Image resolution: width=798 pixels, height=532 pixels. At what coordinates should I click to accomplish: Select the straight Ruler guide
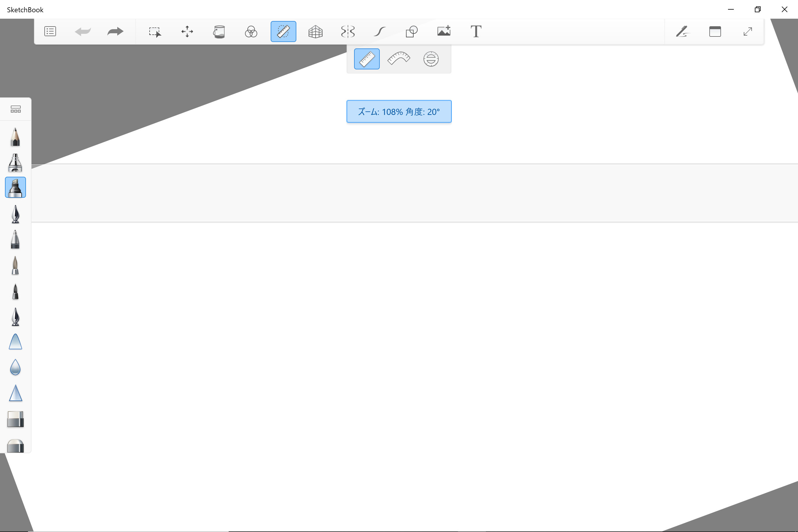[x=367, y=59]
